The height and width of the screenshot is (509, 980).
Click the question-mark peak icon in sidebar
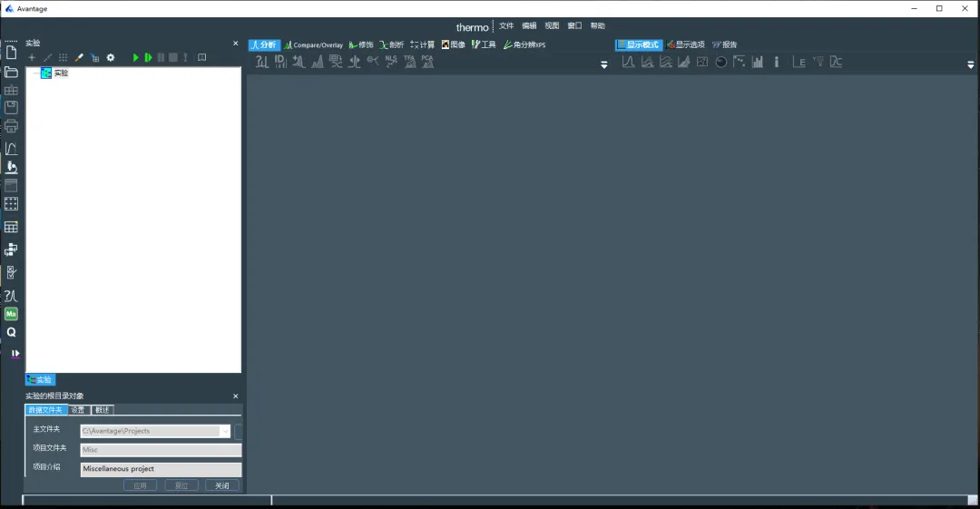click(x=11, y=296)
